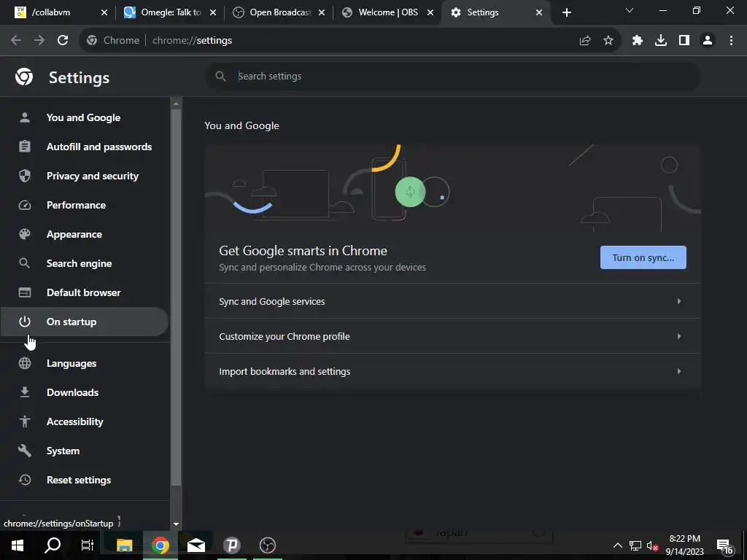Click the browser forward arrow
Screen dimensions: 747x560
pos(39,41)
